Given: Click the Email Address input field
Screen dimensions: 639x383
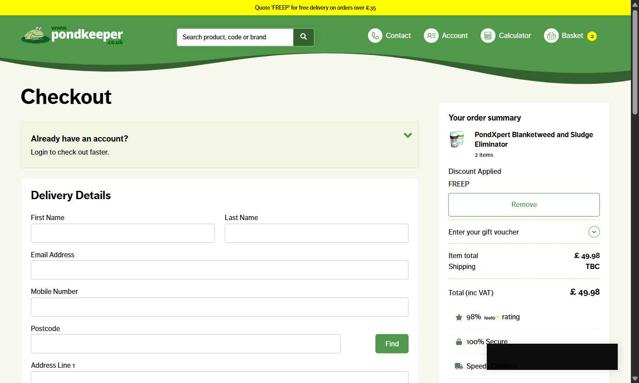Looking at the screenshot, I should [x=220, y=270].
